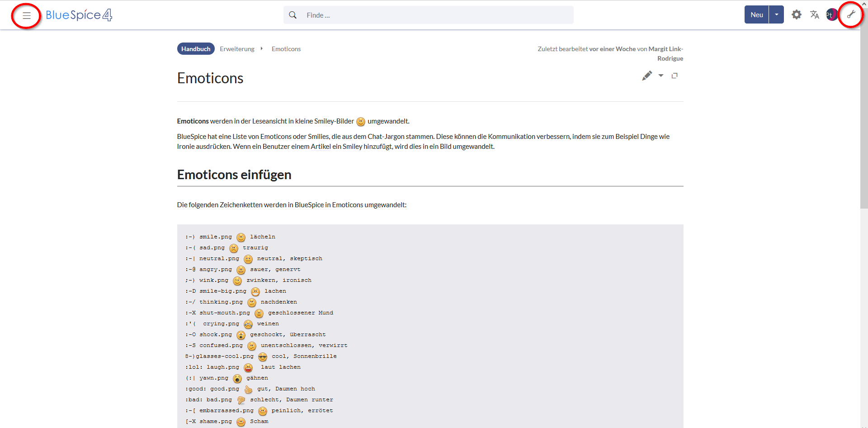
Task: Open the Emoticons breadcrumb item
Action: click(x=286, y=49)
